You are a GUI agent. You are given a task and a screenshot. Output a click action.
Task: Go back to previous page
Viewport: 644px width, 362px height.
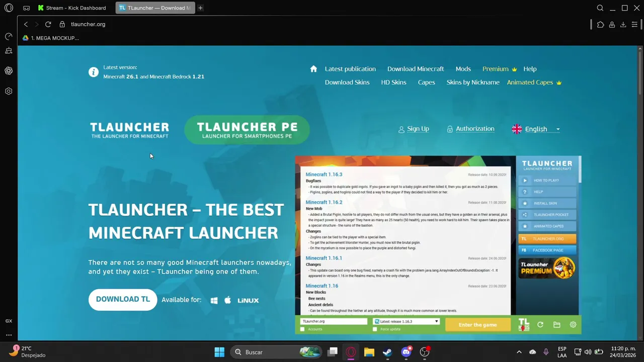26,24
